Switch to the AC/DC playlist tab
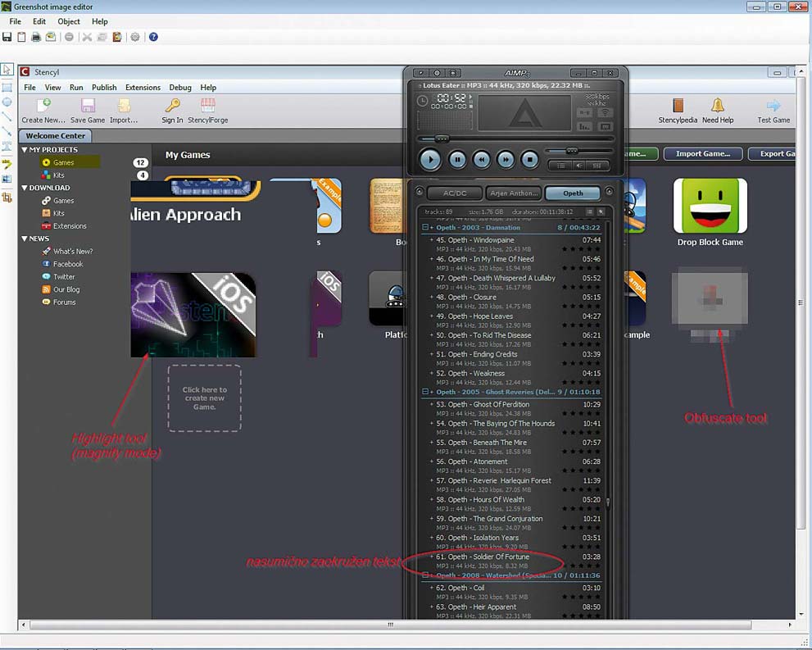 point(455,193)
